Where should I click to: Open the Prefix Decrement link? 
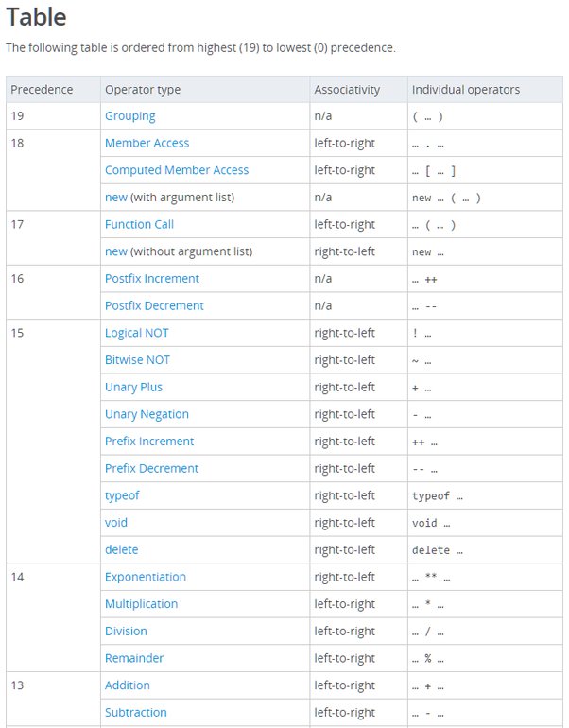(151, 468)
